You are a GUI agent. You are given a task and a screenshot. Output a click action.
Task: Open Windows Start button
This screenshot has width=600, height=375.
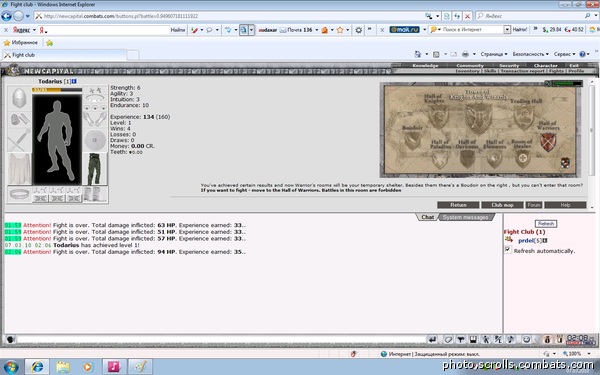[x=11, y=367]
